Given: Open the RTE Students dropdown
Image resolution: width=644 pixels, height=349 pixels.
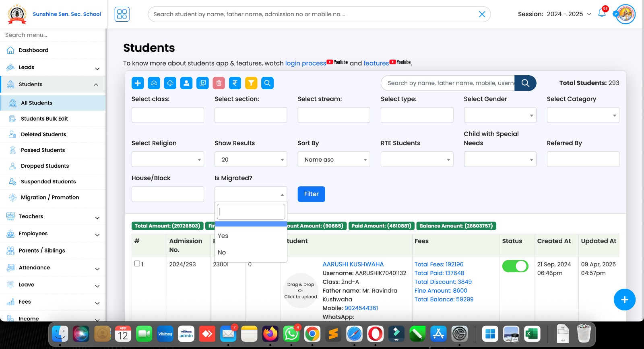Looking at the screenshot, I should coord(417,159).
